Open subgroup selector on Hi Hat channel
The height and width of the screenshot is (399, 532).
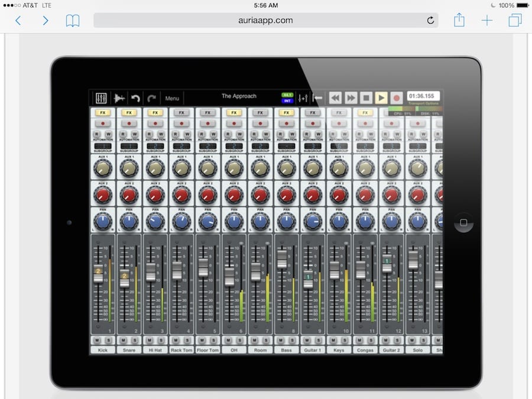coord(155,145)
